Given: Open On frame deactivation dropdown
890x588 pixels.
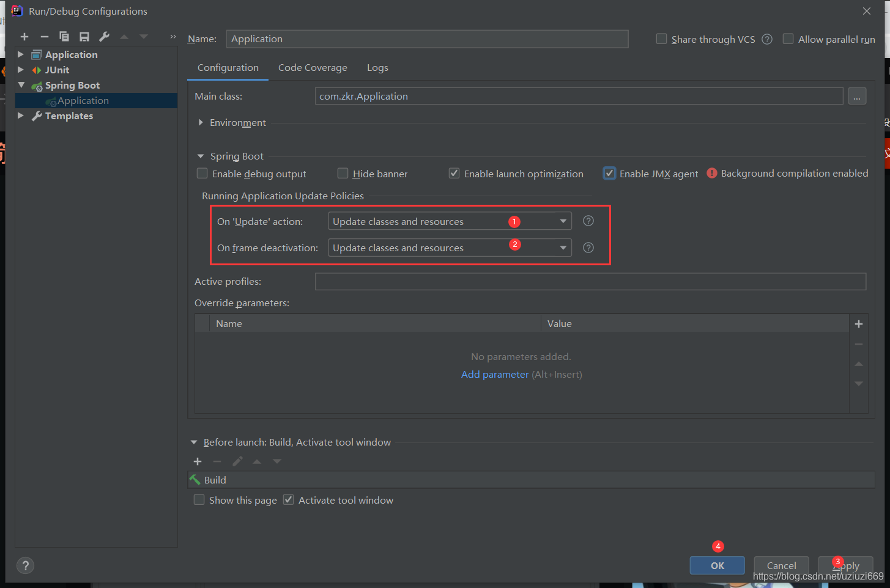Looking at the screenshot, I should point(450,248).
